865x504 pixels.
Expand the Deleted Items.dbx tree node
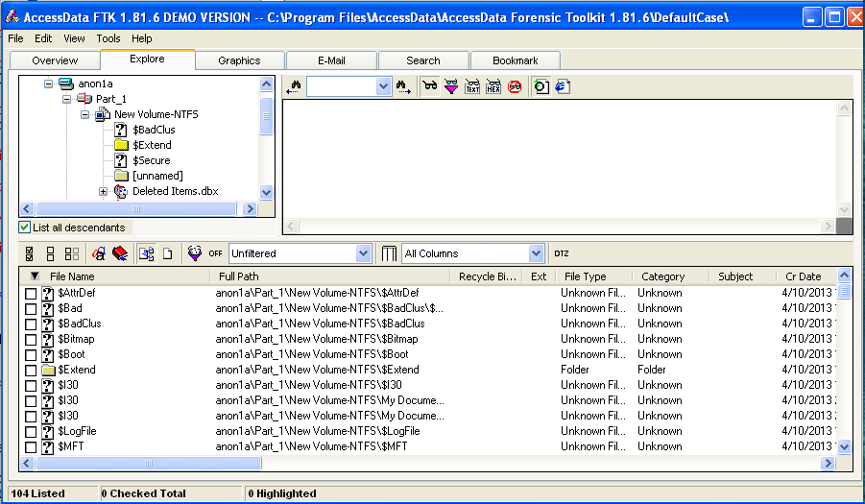pos(103,191)
